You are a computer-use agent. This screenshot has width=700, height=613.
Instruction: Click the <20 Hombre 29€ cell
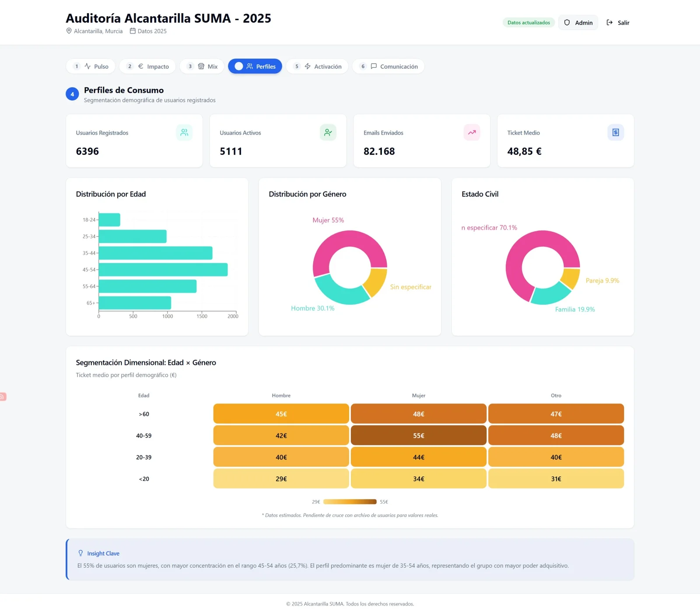point(281,479)
